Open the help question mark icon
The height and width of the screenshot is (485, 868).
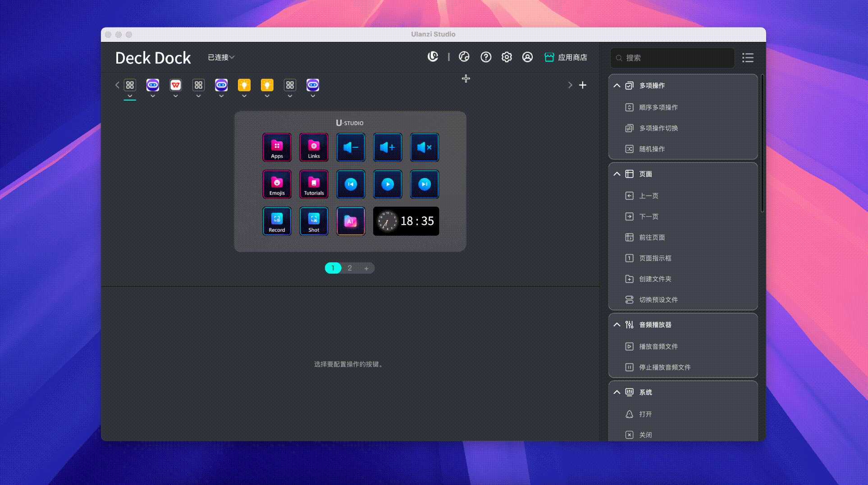tap(486, 57)
